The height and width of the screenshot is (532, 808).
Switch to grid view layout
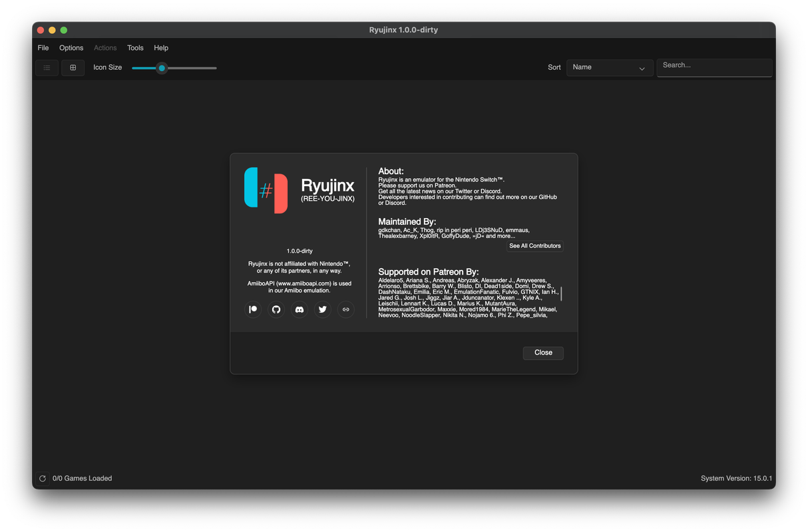73,67
